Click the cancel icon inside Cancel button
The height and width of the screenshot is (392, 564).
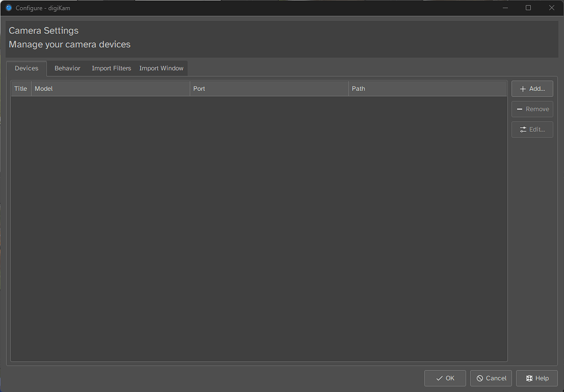click(x=480, y=378)
